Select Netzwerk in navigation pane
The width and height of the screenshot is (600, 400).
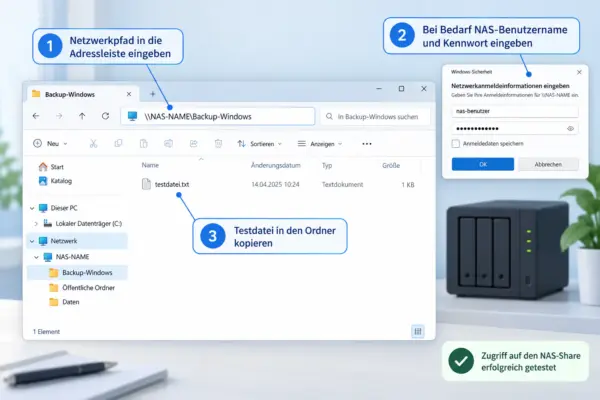(77, 241)
